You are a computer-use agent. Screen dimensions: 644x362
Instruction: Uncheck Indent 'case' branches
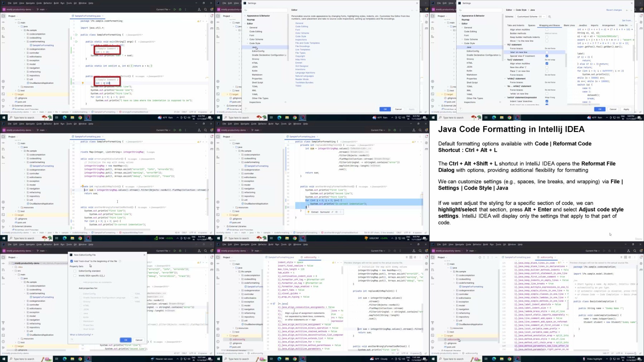tap(547, 101)
